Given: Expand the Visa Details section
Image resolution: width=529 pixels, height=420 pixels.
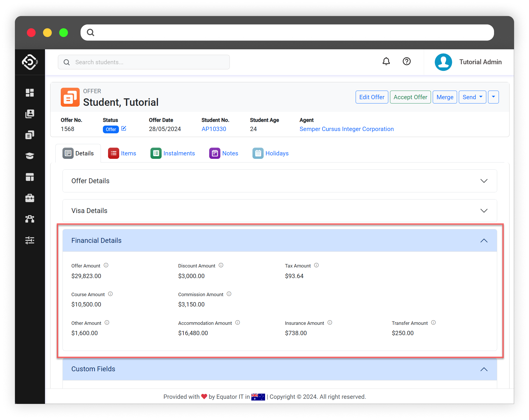Looking at the screenshot, I should [x=484, y=211].
